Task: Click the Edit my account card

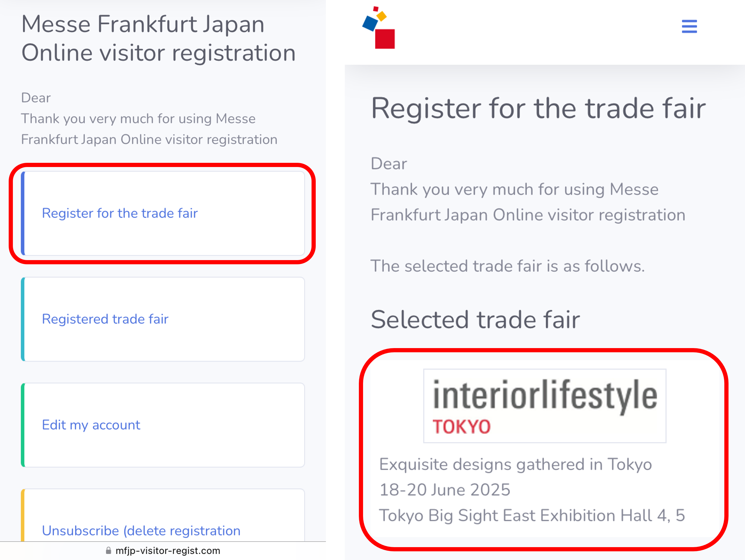Action: pos(163,425)
